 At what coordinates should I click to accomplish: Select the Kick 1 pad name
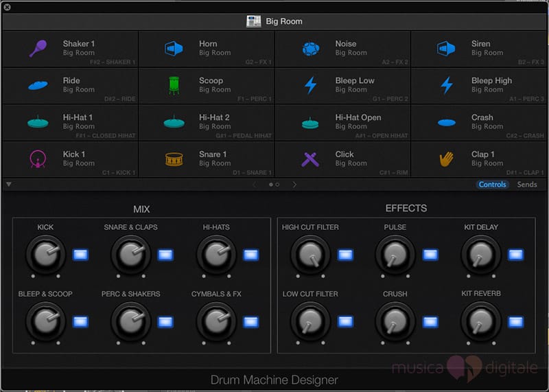(74, 154)
